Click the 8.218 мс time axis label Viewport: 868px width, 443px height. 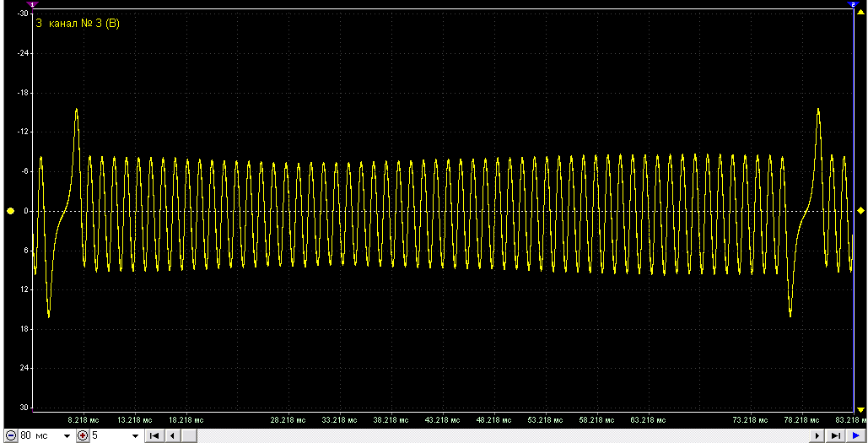[x=84, y=420]
